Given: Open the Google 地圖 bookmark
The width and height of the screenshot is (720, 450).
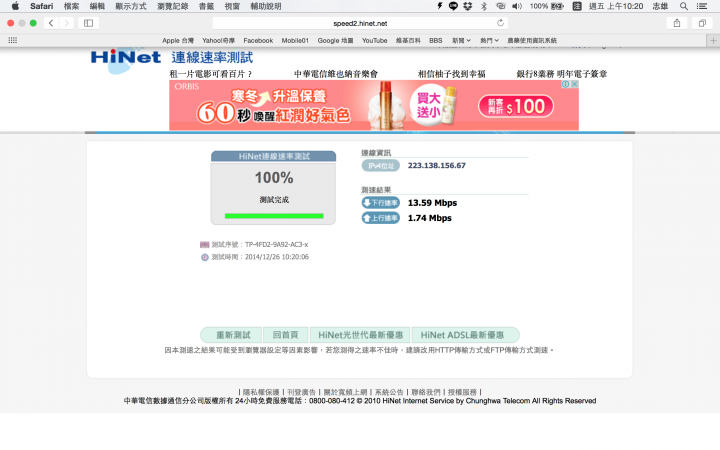Looking at the screenshot, I should 335,40.
